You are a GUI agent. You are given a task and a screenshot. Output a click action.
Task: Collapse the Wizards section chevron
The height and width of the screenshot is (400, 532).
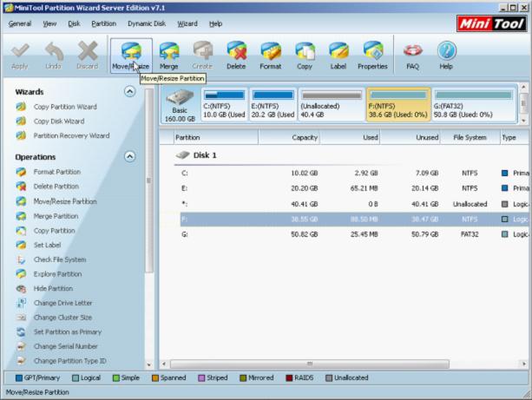pyautogui.click(x=129, y=92)
